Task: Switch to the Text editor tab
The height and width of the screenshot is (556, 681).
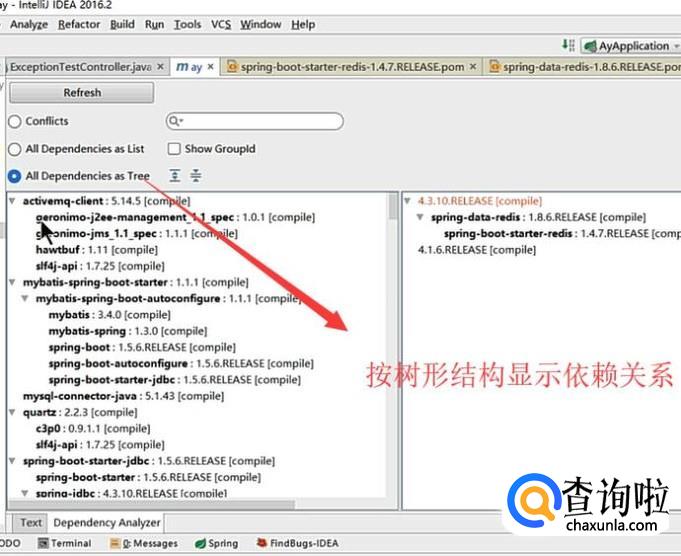Action: [31, 523]
